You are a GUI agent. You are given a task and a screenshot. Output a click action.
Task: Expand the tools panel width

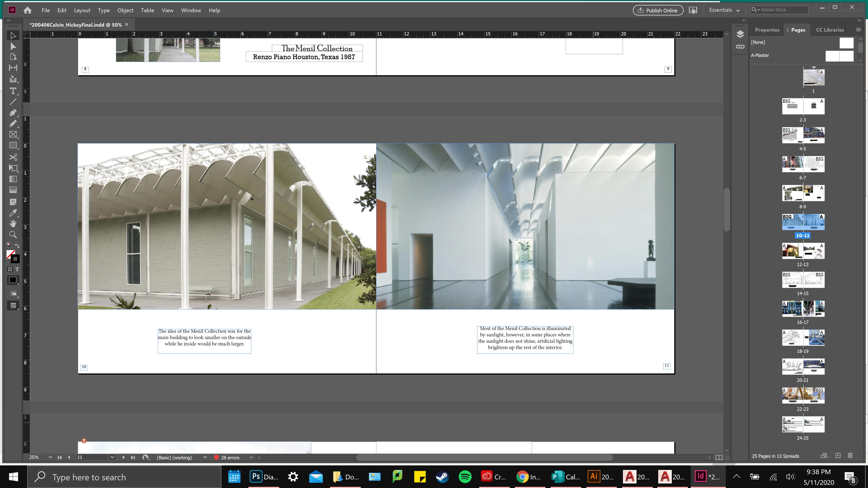tap(9, 21)
